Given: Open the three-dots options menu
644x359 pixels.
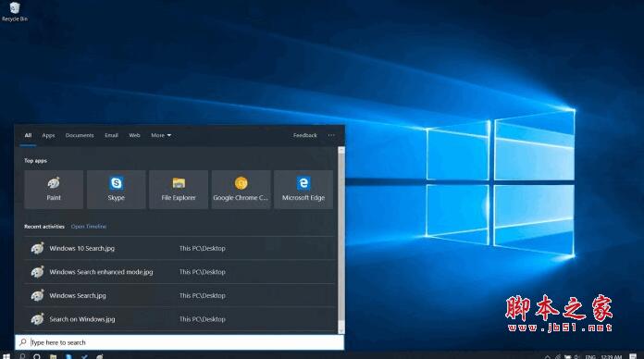Looking at the screenshot, I should click(x=331, y=135).
